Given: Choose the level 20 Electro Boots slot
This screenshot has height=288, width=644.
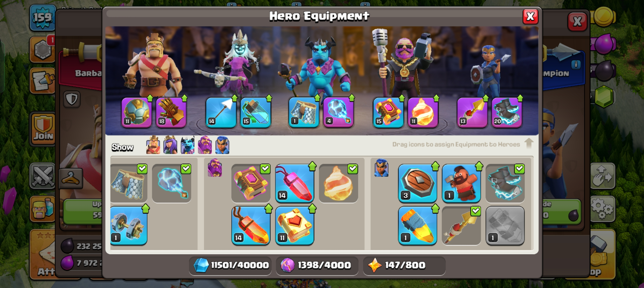Looking at the screenshot, I should tap(507, 113).
